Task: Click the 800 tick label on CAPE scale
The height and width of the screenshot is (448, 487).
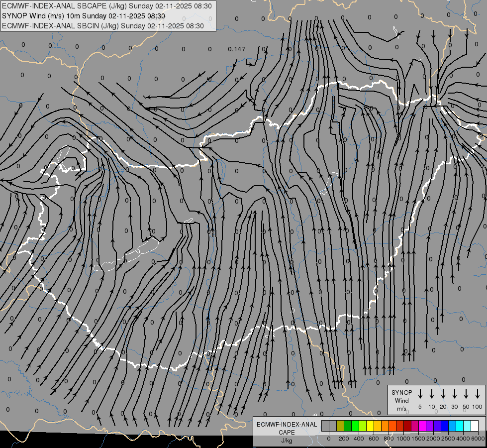Action: (389, 439)
